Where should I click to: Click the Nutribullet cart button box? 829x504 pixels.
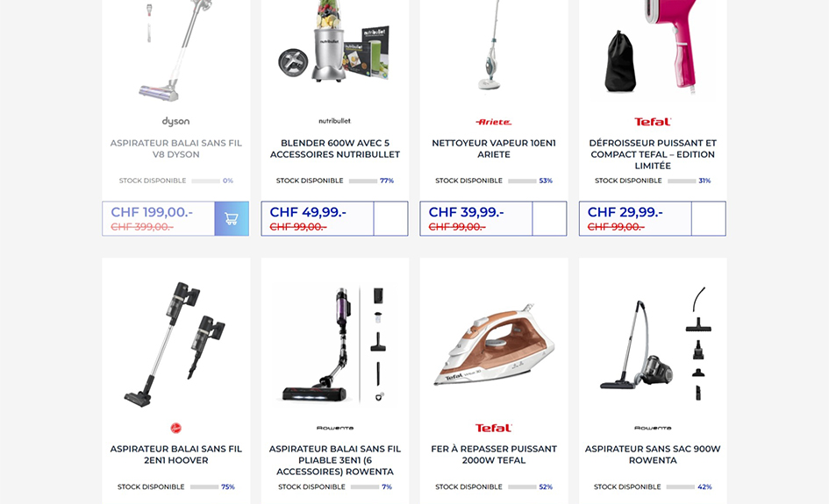(390, 219)
